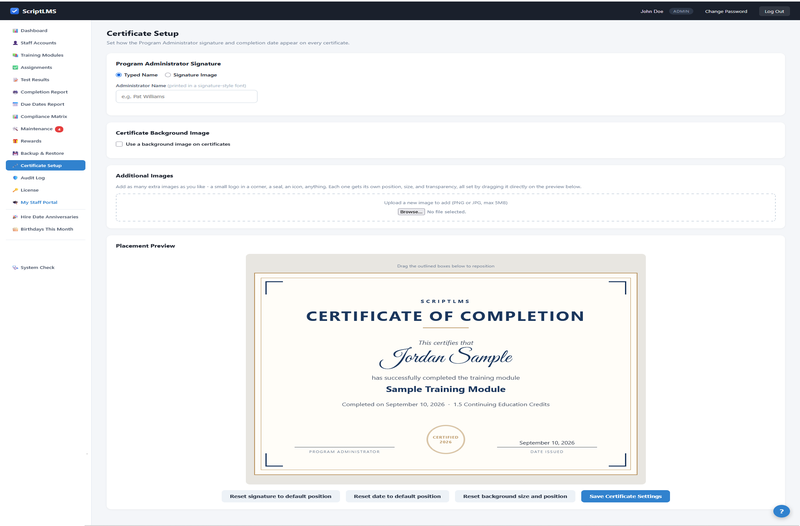Click the License key icon
Screen dimensions: 800x526
(15, 190)
